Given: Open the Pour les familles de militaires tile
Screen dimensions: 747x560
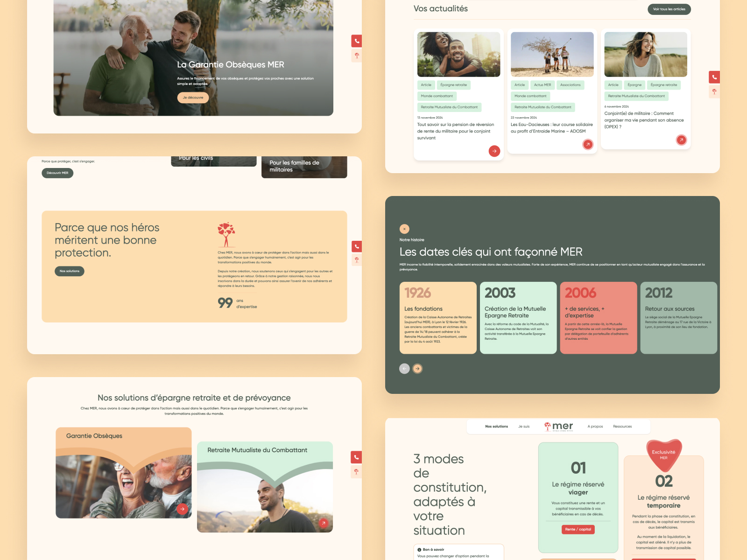Looking at the screenshot, I should tap(304, 167).
